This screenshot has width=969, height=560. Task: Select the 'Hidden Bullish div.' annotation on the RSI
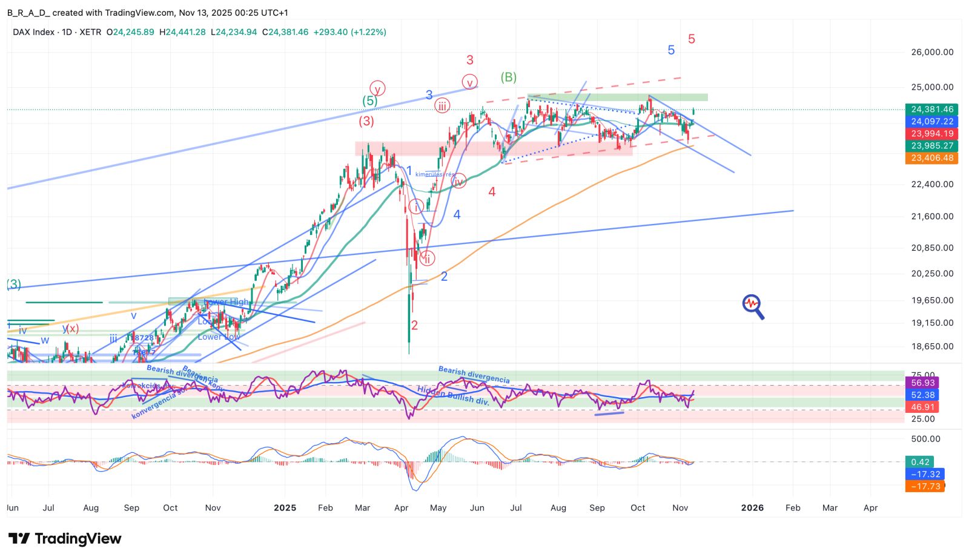click(x=453, y=395)
